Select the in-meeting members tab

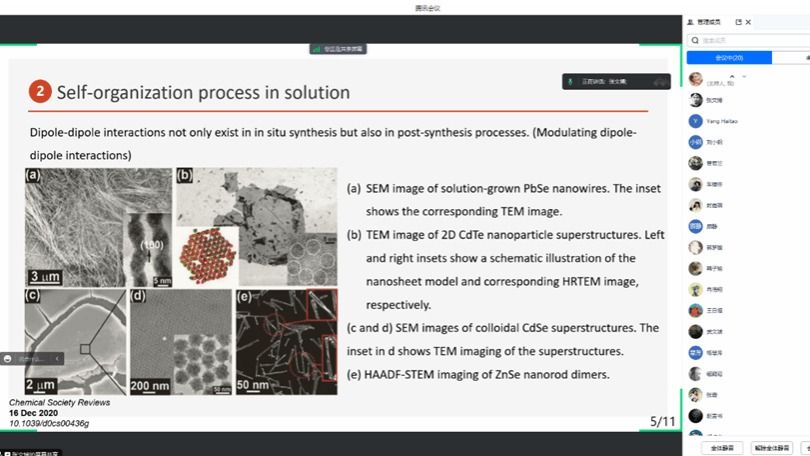[x=729, y=57]
